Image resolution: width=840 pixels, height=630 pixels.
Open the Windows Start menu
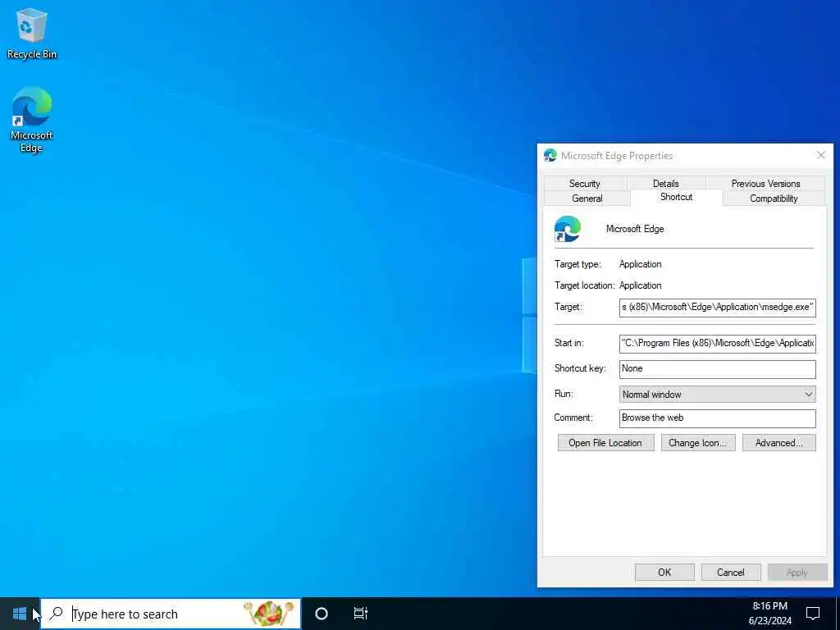click(20, 614)
